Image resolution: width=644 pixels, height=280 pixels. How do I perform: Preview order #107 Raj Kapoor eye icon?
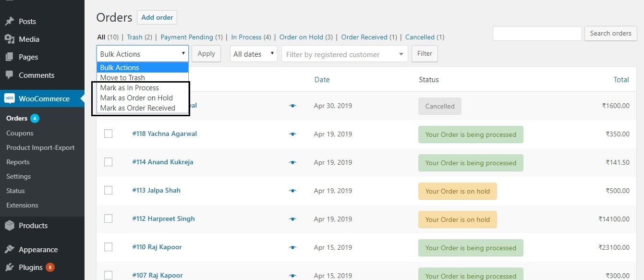coord(292,276)
